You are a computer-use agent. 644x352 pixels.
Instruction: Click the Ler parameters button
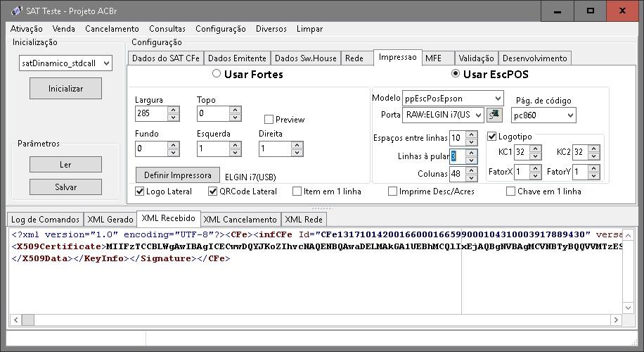pyautogui.click(x=65, y=165)
